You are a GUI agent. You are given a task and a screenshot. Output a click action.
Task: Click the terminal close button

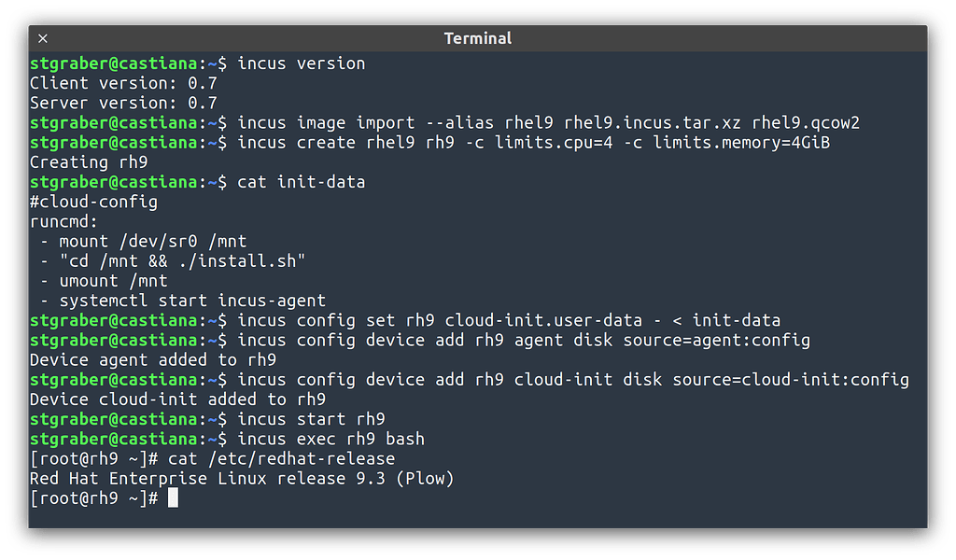[x=43, y=38]
